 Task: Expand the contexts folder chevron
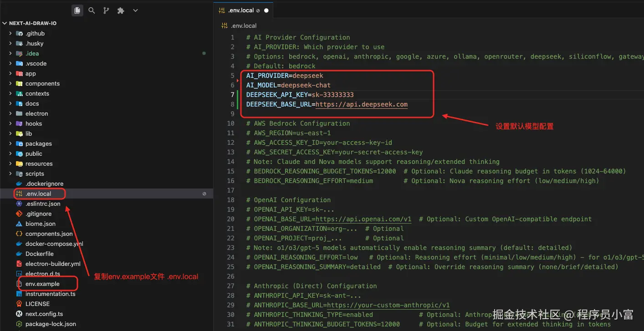click(x=10, y=93)
